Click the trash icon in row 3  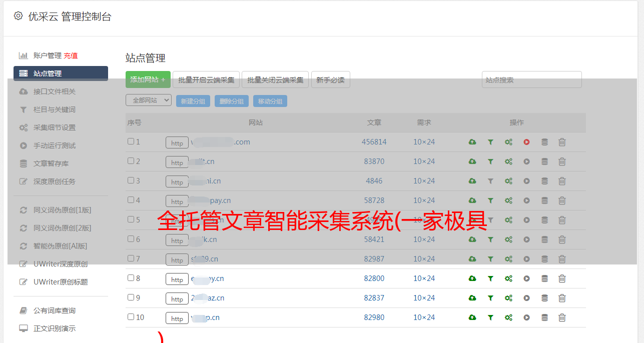[x=562, y=181]
